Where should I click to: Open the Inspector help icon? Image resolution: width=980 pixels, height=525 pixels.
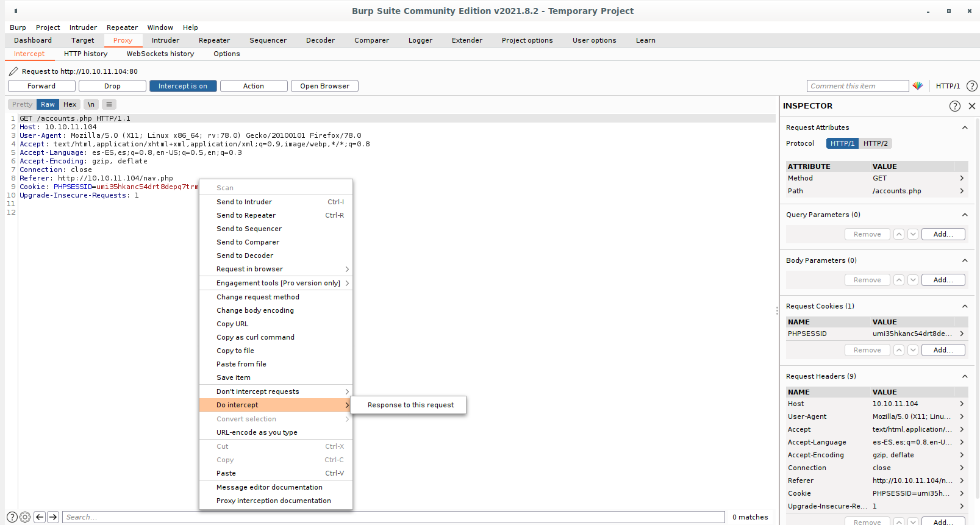954,106
